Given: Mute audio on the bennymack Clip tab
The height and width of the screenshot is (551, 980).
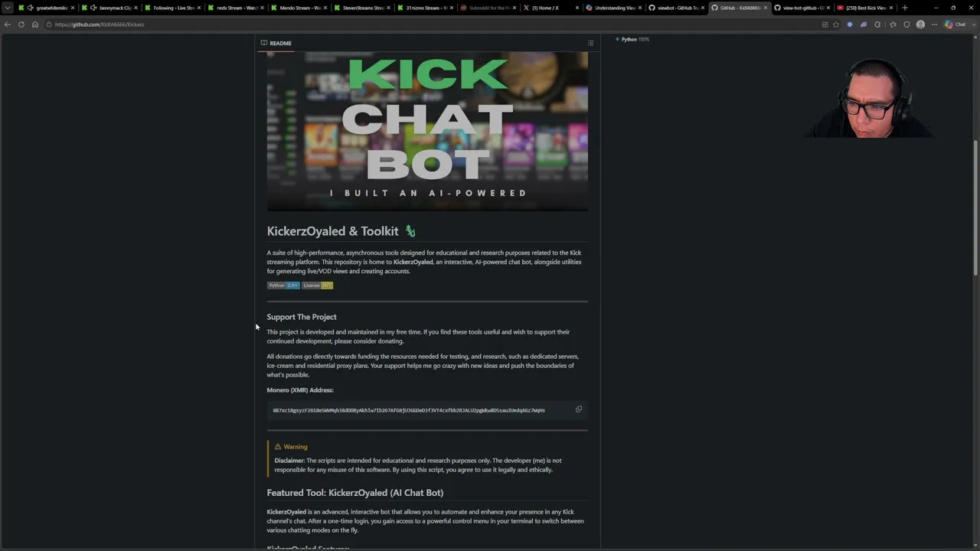Looking at the screenshot, I should 93,8.
